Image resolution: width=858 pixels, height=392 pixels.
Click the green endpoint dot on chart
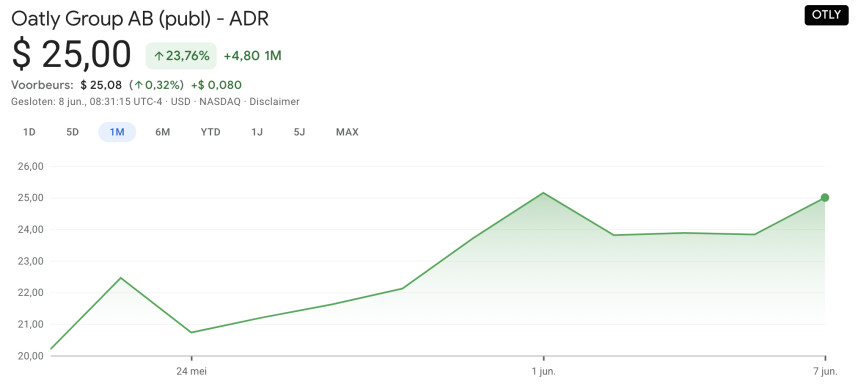coord(825,198)
